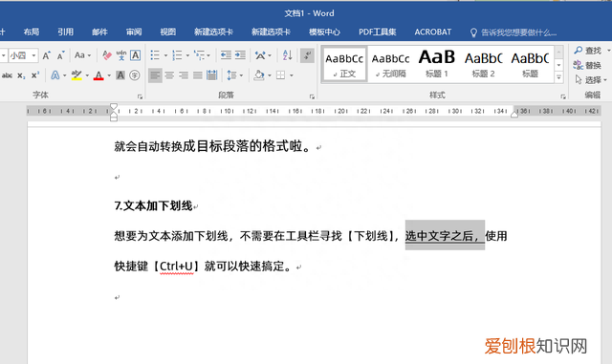Screen dimensions: 612x364
Task: Apply paragraph shading paint bucket
Action: pos(259,75)
